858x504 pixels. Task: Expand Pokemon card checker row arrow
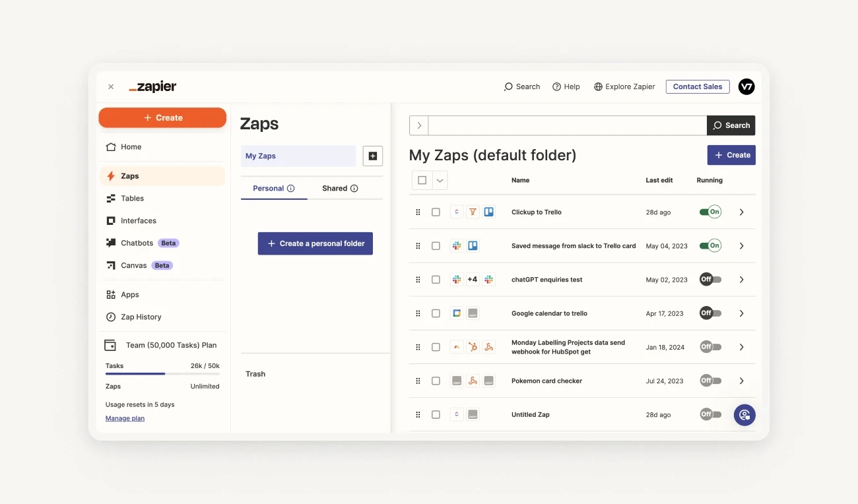coord(742,381)
